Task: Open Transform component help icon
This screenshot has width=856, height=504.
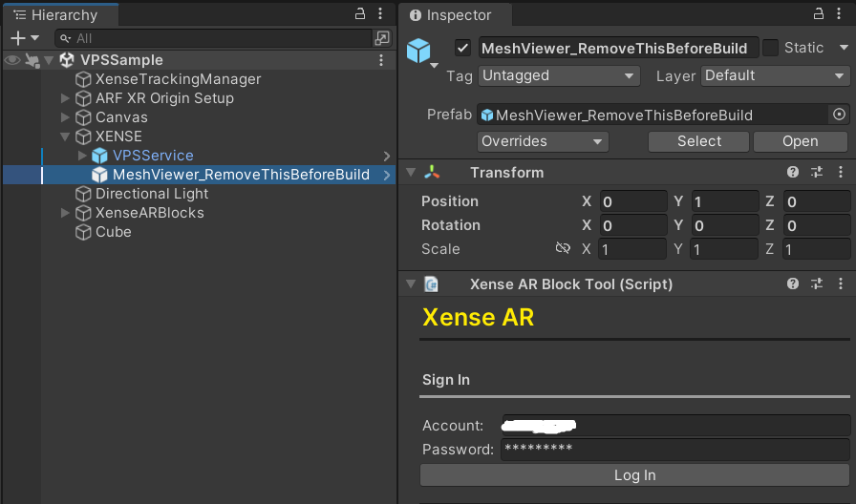Action: click(793, 173)
